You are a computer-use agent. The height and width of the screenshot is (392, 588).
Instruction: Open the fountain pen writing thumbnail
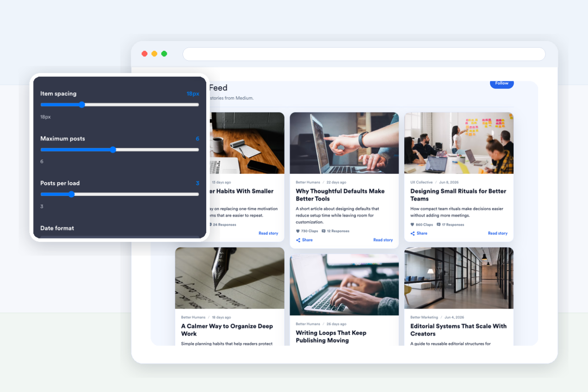[230, 278]
